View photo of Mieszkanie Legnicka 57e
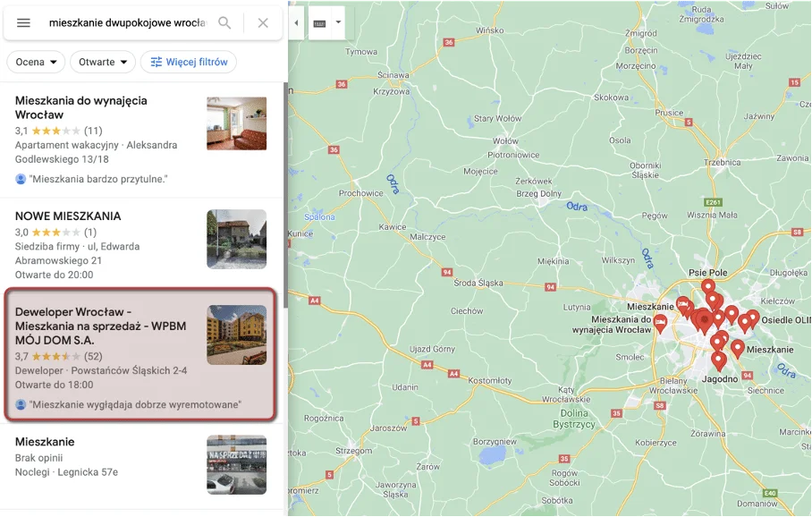Viewport: 812px width, 517px height. click(x=237, y=465)
